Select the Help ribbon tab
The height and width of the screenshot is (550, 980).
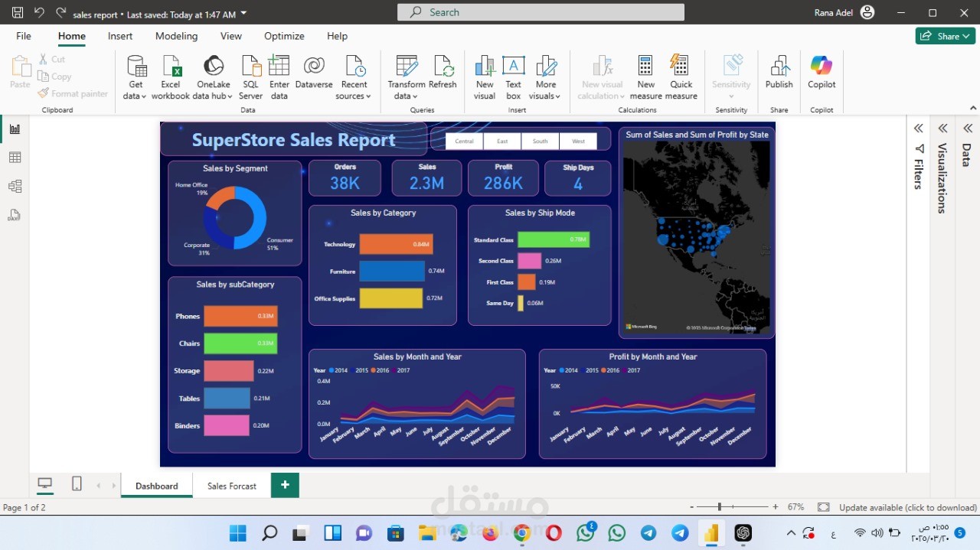coord(337,36)
